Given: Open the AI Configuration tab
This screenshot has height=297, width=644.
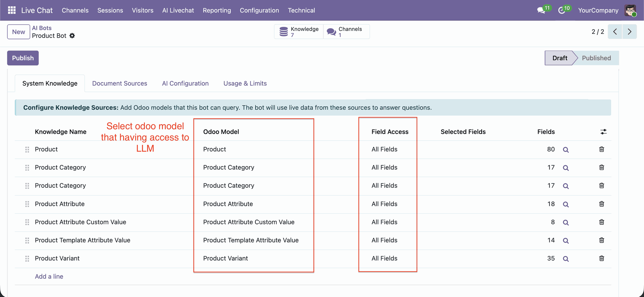Looking at the screenshot, I should 185,83.
